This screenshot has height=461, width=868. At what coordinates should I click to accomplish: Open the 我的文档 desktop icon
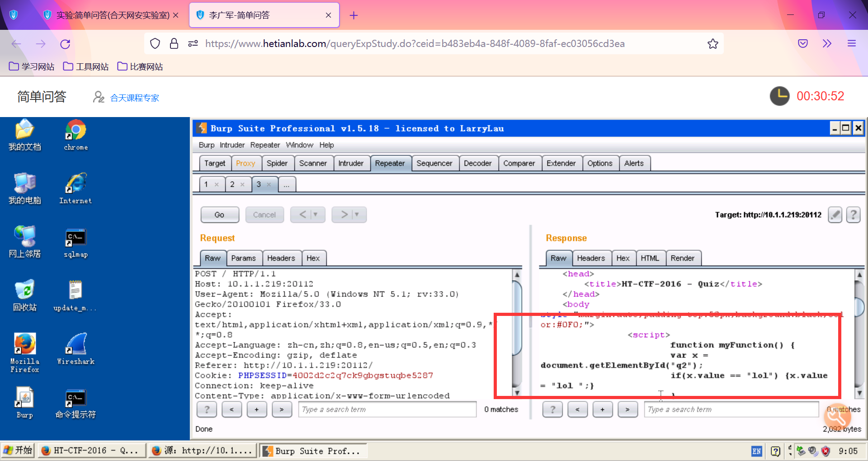click(x=25, y=135)
